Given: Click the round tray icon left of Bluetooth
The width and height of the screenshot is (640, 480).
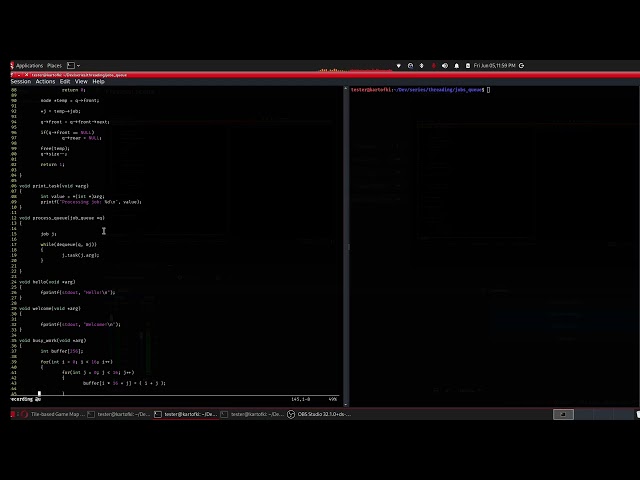Looking at the screenshot, I should pyautogui.click(x=410, y=66).
